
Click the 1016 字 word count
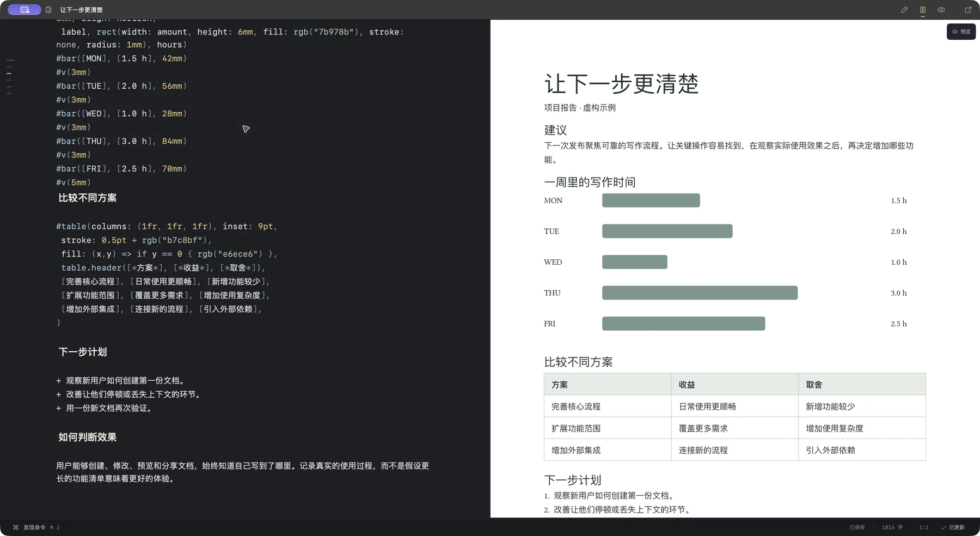892,527
